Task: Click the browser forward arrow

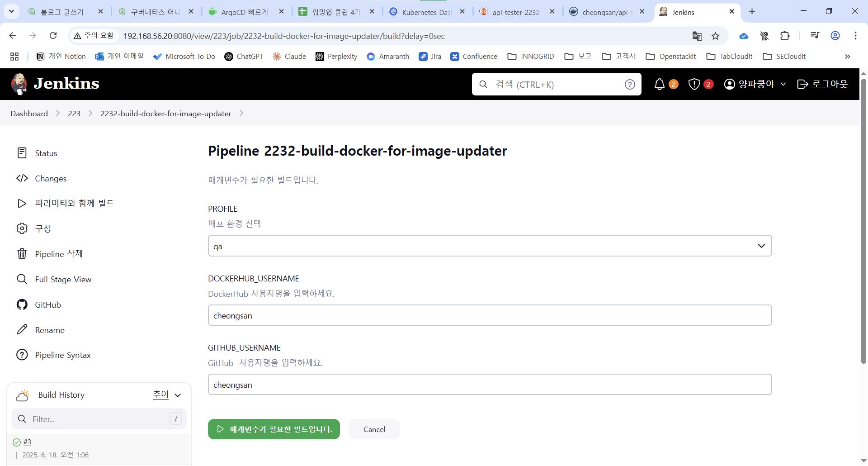Action: pyautogui.click(x=33, y=36)
